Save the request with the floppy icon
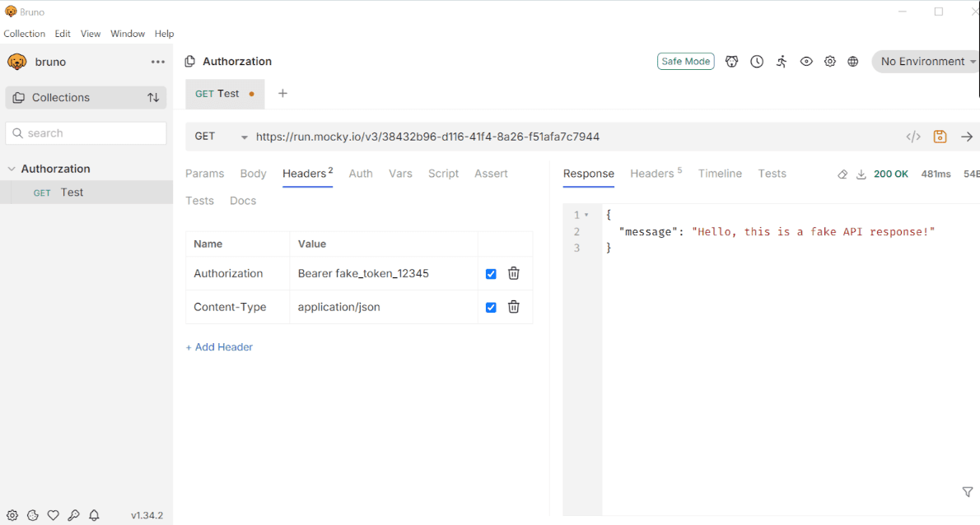The image size is (980, 525). click(x=940, y=137)
